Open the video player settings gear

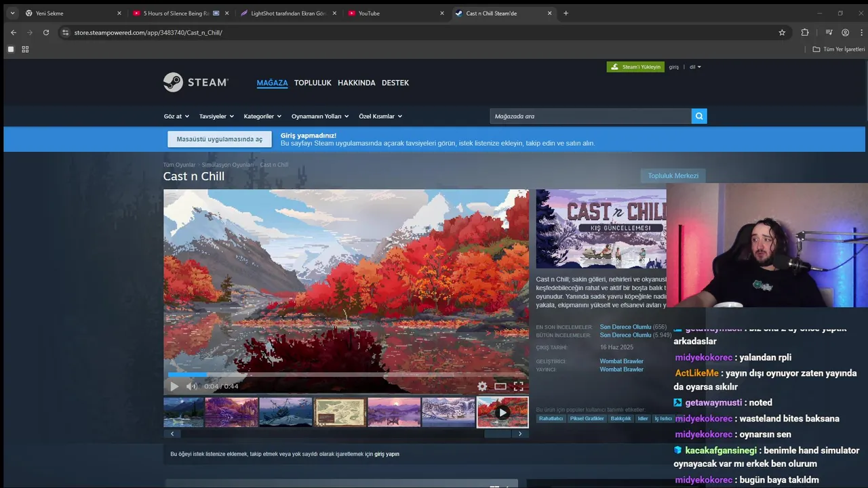point(482,386)
